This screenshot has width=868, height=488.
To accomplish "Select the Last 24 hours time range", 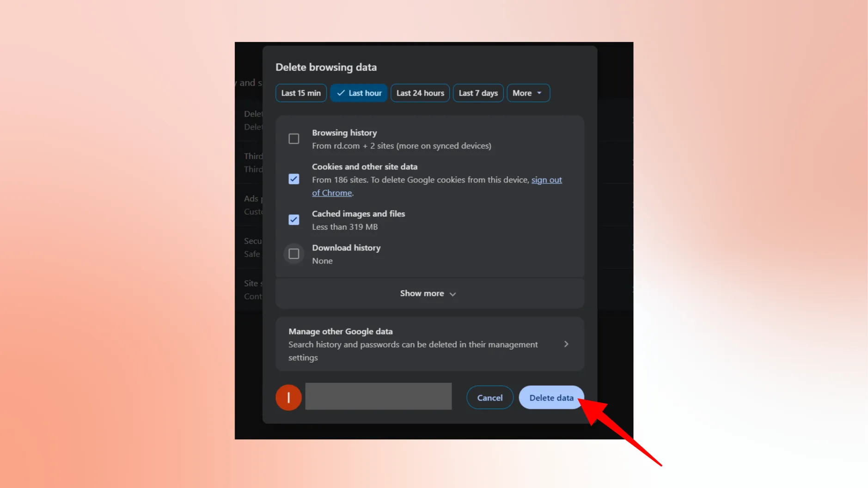I will 420,93.
